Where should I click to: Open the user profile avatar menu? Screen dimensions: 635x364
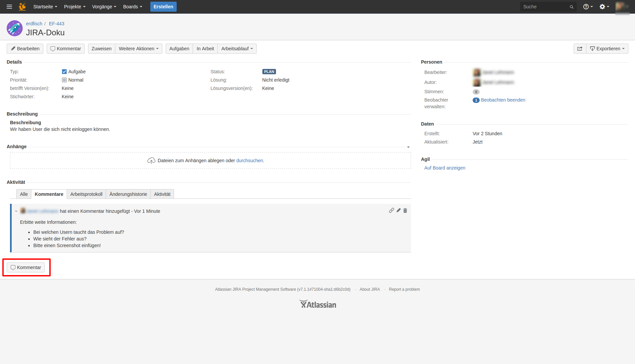pos(622,7)
